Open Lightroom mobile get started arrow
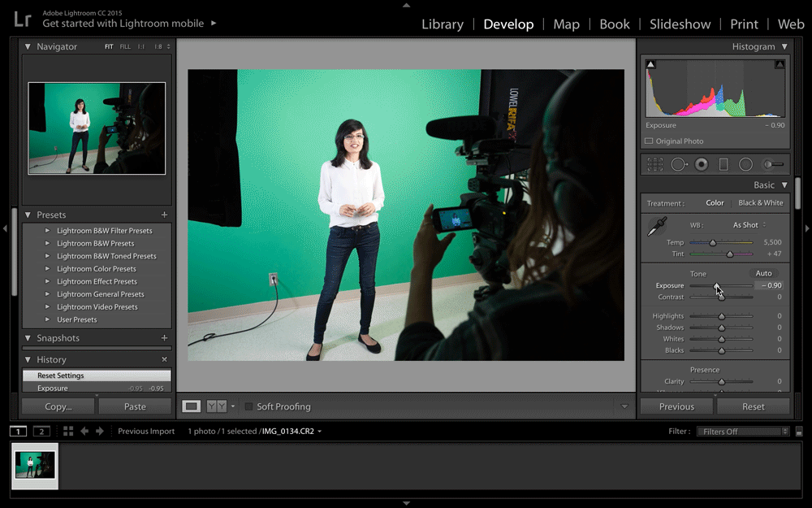The image size is (812, 508). [x=214, y=24]
